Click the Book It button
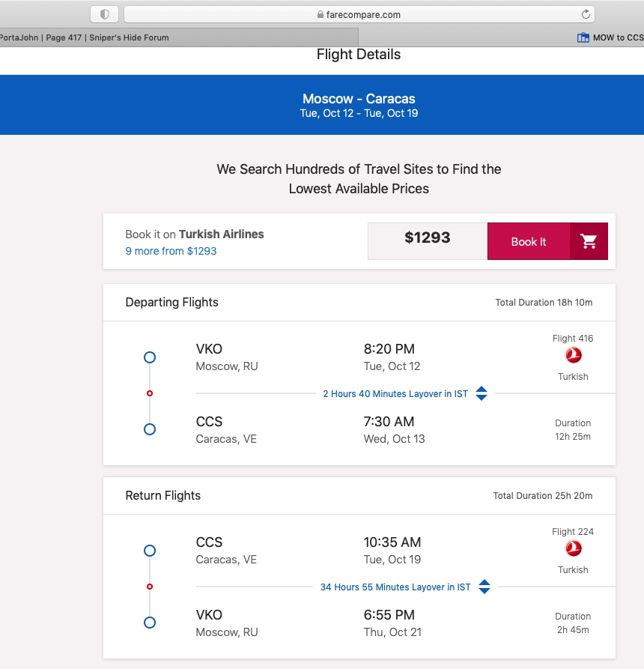Viewport: 644px width, 669px height. 529,241
